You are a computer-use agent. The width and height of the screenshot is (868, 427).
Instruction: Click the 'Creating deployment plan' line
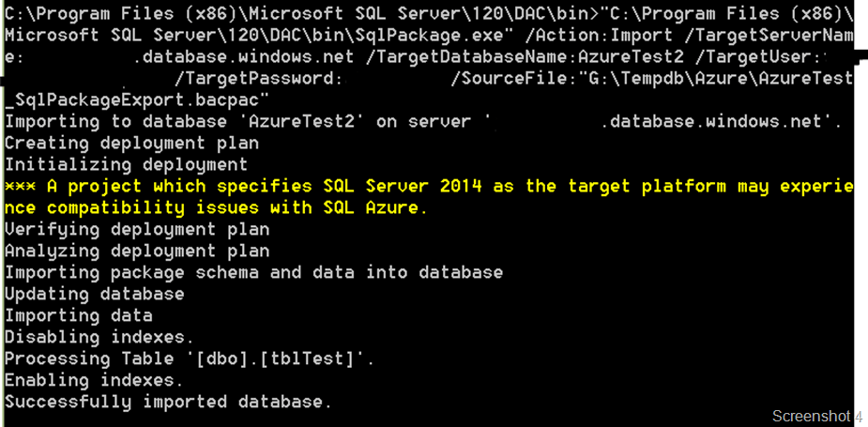coord(131,143)
